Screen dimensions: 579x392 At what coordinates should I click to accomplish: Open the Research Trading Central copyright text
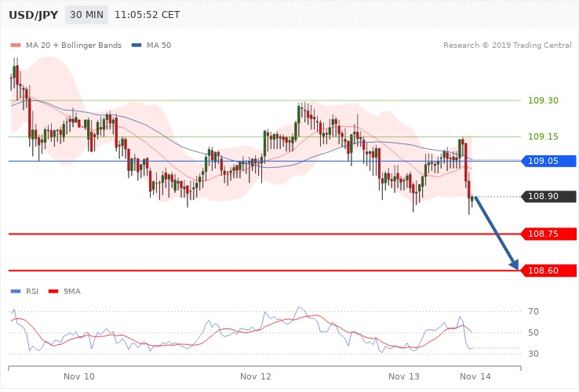click(x=506, y=45)
